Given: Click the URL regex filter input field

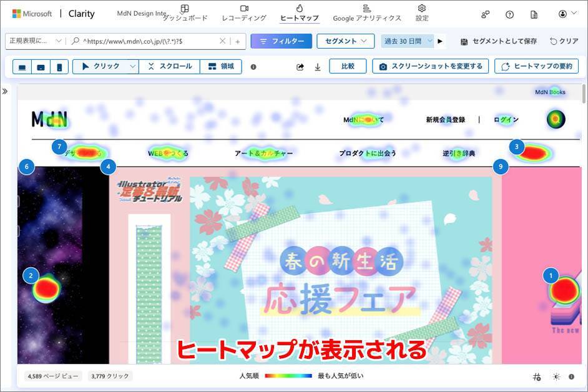Looking at the screenshot, I should [x=149, y=41].
